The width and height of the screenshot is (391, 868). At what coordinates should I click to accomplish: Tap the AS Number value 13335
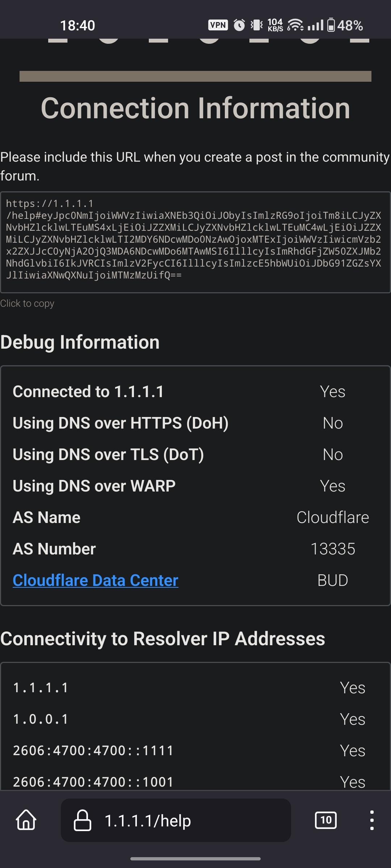click(x=333, y=549)
